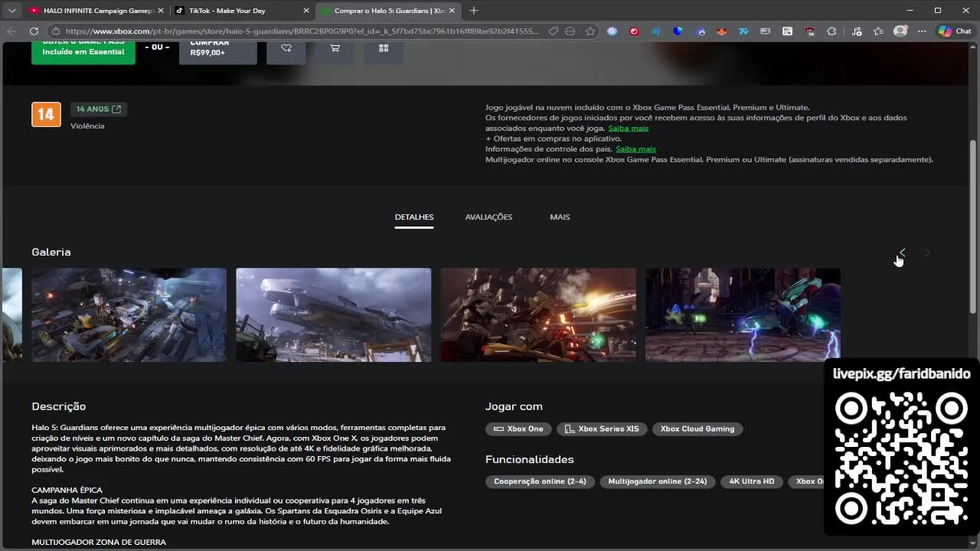Click the Xbox Cloud Gaming chip
Image resolution: width=980 pixels, height=551 pixels.
[x=697, y=429]
